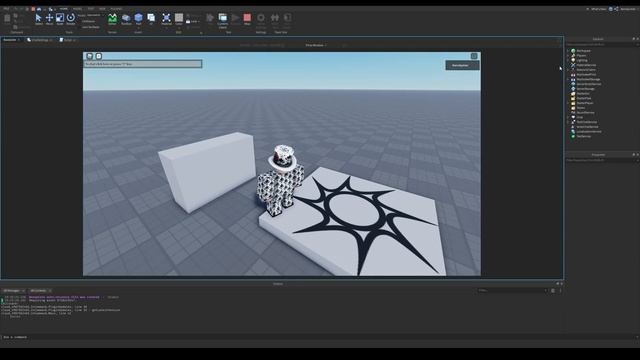The image size is (640, 360).
Task: Switch to the Model ribbon tab
Action: pos(77,9)
